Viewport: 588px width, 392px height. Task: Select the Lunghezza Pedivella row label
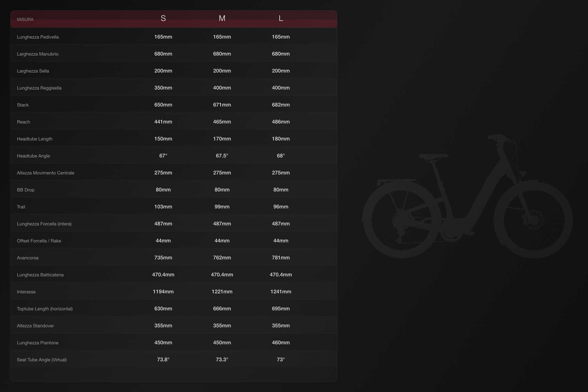pyautogui.click(x=38, y=37)
